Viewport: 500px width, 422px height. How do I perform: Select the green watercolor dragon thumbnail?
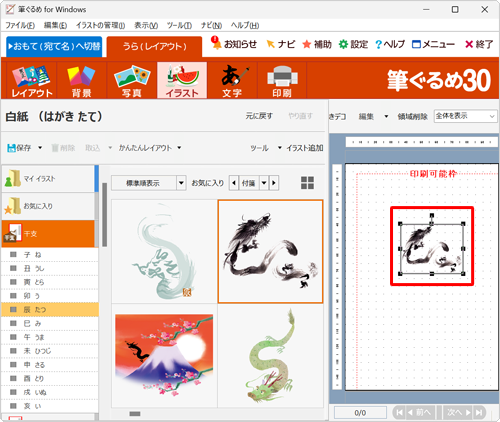(x=270, y=355)
